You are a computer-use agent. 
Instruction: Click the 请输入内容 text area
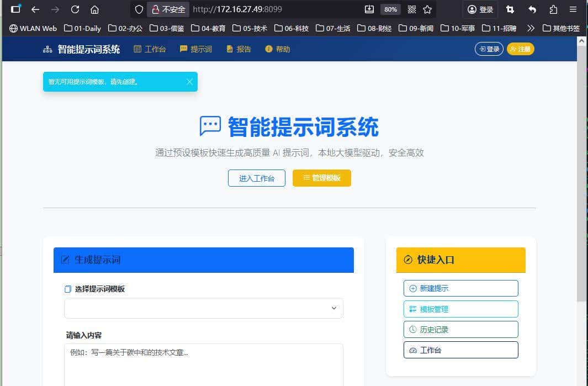pyautogui.click(x=204, y=364)
